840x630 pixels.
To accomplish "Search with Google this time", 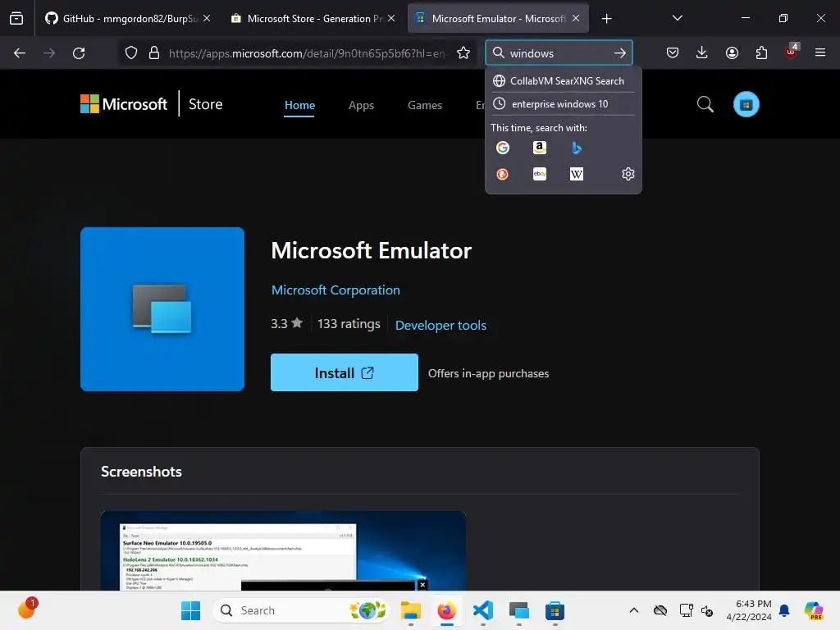I will (503, 148).
